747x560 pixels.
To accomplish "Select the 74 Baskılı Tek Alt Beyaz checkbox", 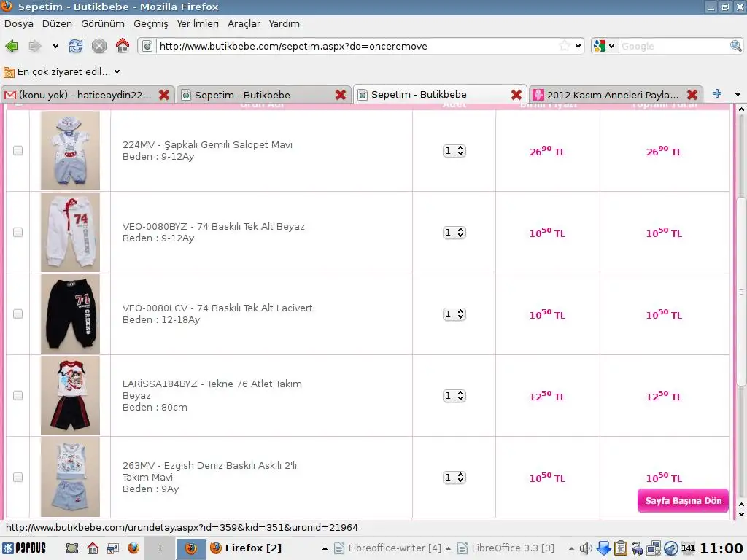I will [x=18, y=232].
